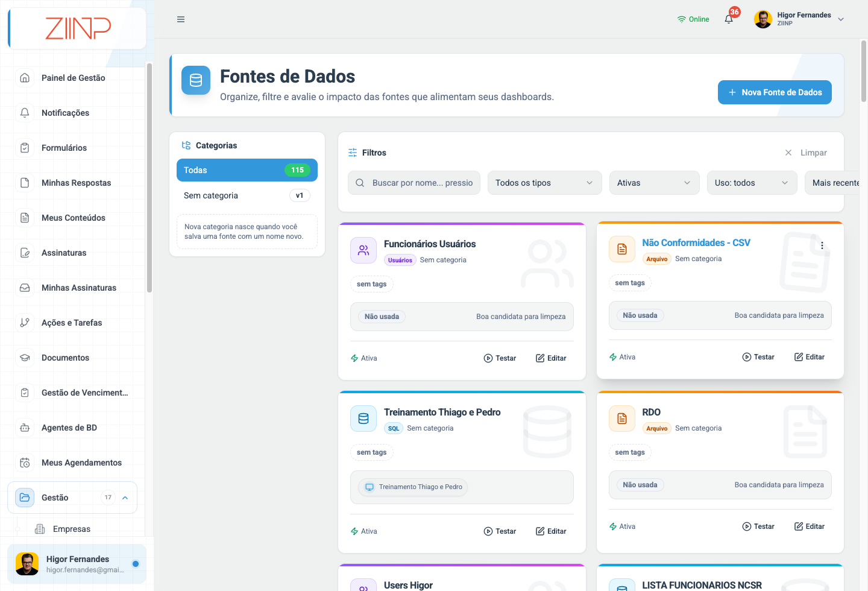Click the database icon on Treinamento Thiago e Pedro
Image resolution: width=868 pixels, height=591 pixels.
[x=363, y=419]
